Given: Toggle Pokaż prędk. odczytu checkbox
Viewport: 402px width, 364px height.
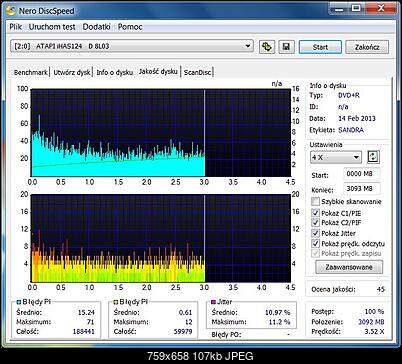Looking at the screenshot, I should pos(315,244).
